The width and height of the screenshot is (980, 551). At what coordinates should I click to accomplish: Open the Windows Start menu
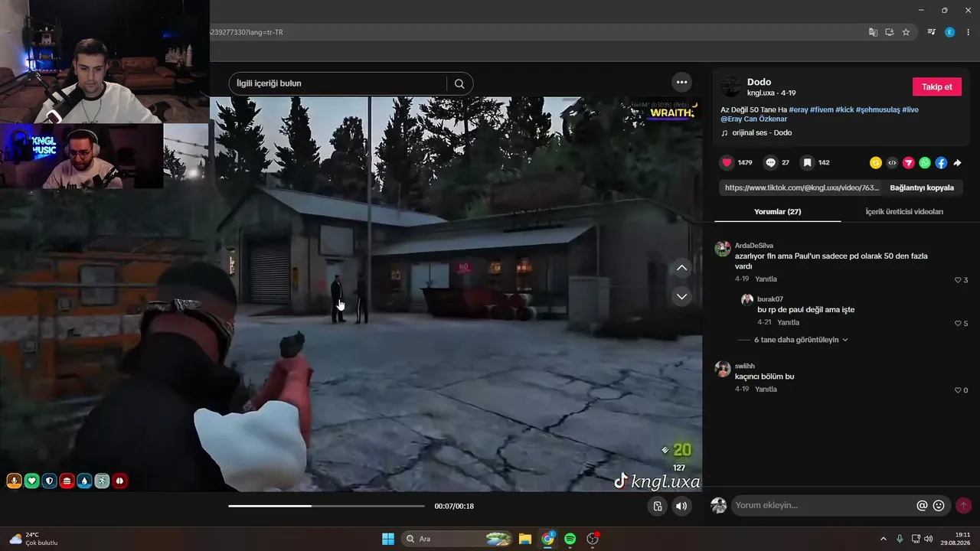click(x=388, y=539)
